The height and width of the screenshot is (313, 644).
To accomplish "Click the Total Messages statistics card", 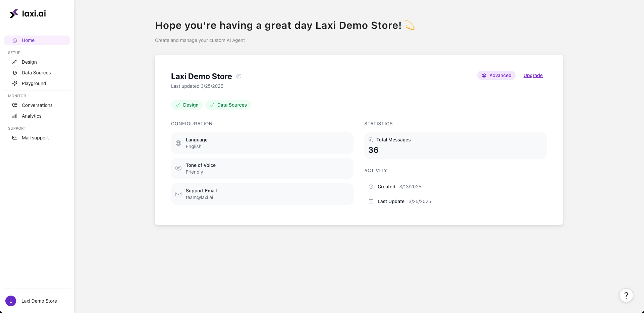I will [455, 145].
